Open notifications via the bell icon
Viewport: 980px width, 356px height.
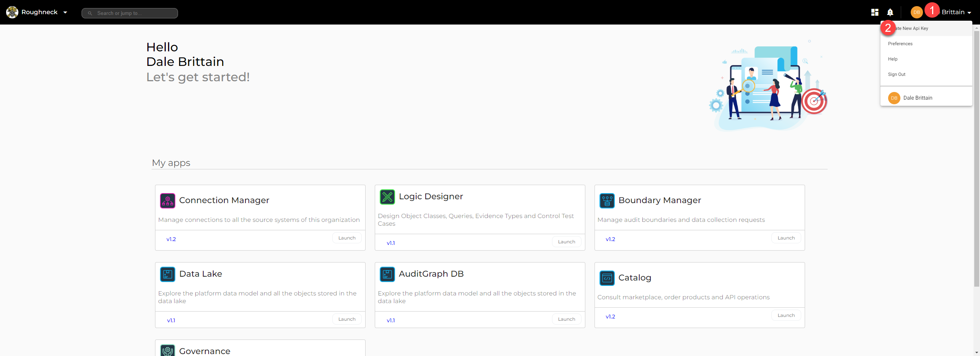point(890,12)
